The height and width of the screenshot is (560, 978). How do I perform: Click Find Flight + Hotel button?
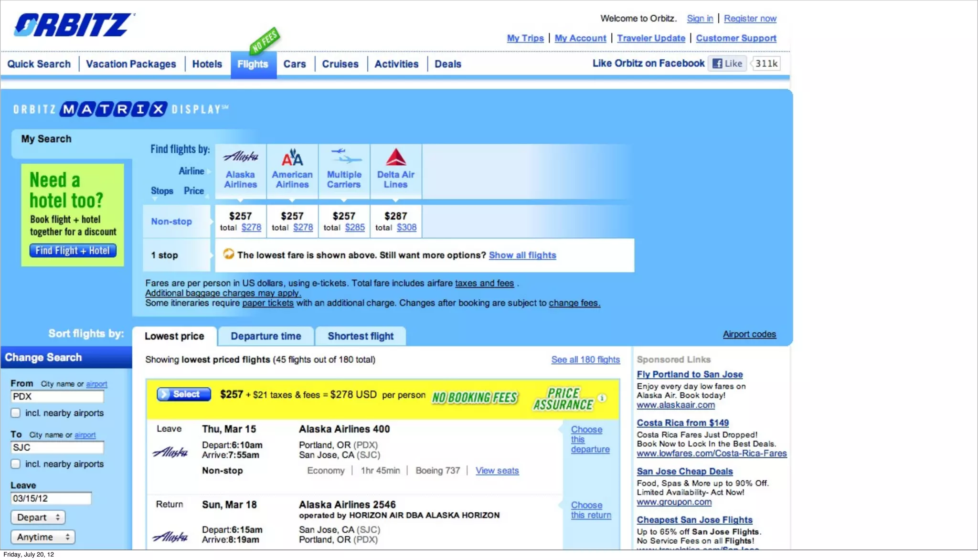[73, 251]
